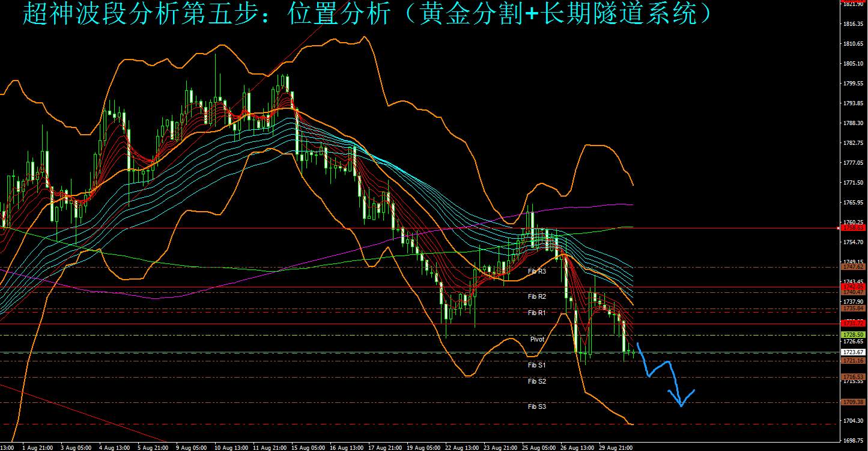Select the Pivot level label
The image size is (868, 451).
[x=537, y=339]
